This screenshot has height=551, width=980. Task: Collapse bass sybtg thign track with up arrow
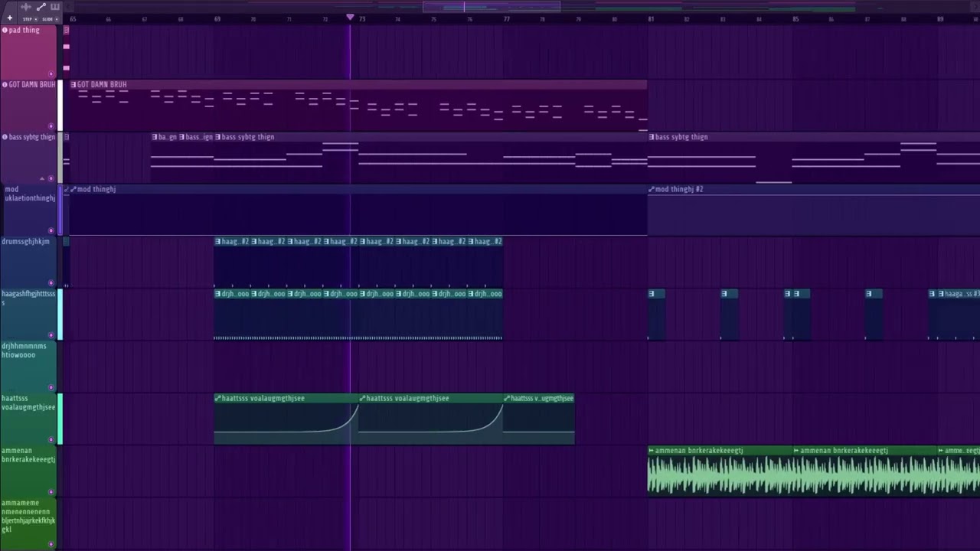tap(42, 178)
